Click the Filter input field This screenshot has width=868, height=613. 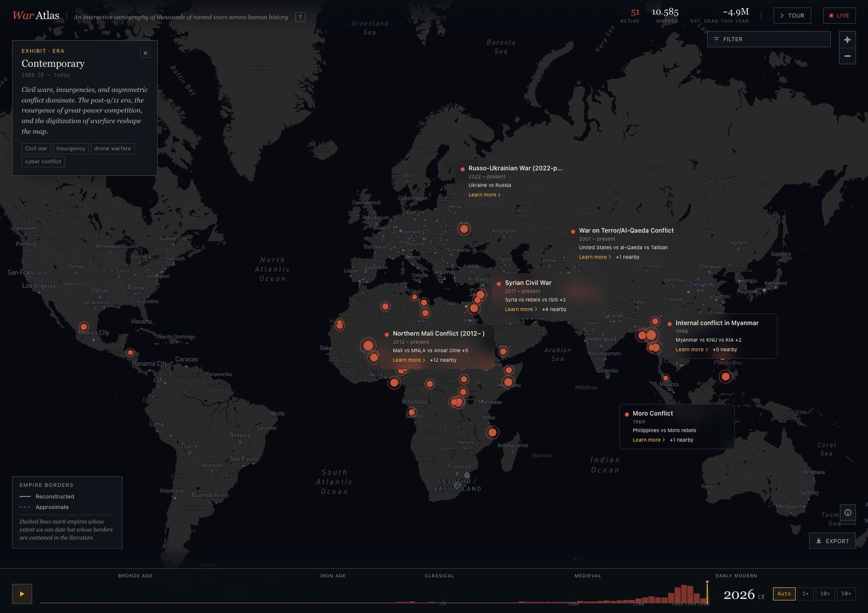click(769, 39)
